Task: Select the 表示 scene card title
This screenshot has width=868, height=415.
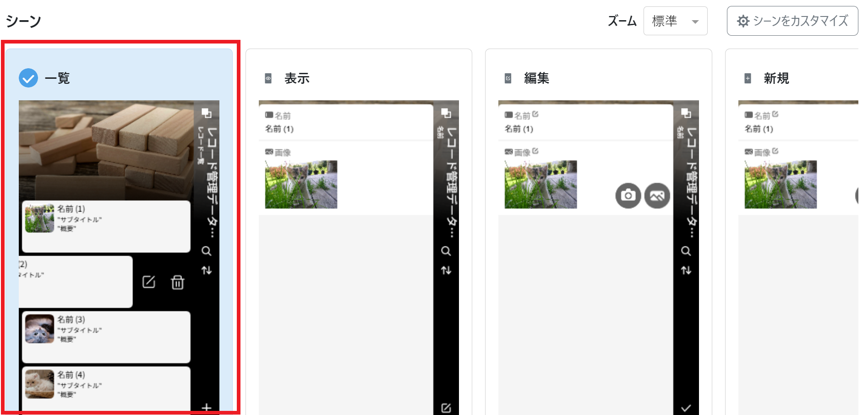Action: coord(297,78)
